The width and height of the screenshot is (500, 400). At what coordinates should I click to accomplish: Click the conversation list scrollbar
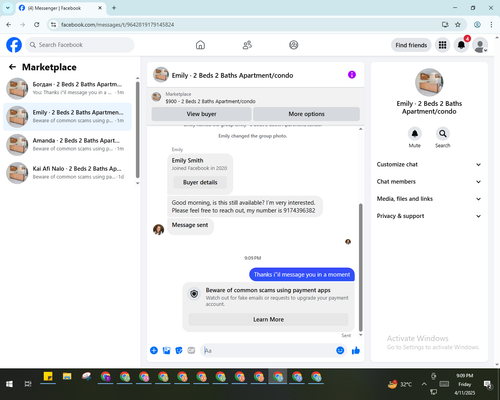pyautogui.click(x=138, y=130)
